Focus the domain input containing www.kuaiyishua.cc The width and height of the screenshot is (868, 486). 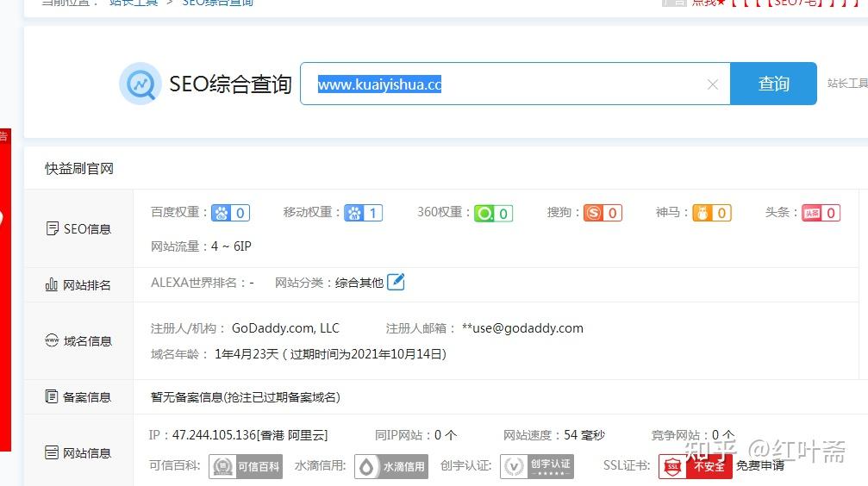tap(515, 84)
